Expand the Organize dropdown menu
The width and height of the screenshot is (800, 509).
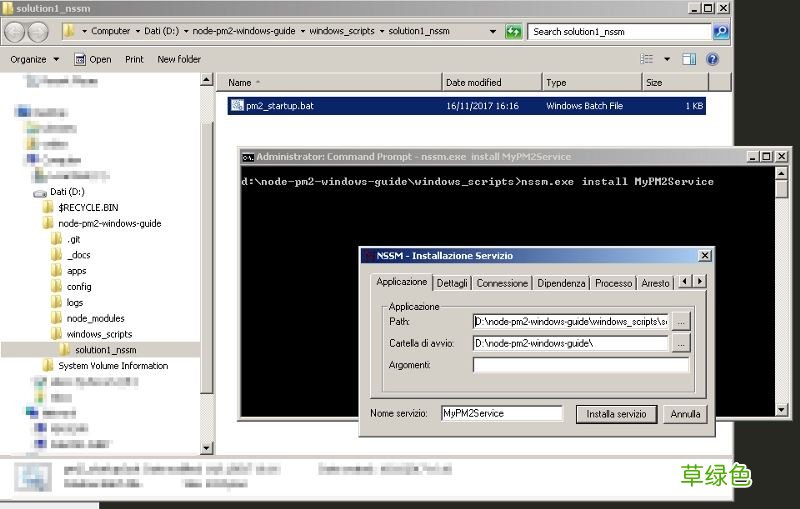pos(34,59)
